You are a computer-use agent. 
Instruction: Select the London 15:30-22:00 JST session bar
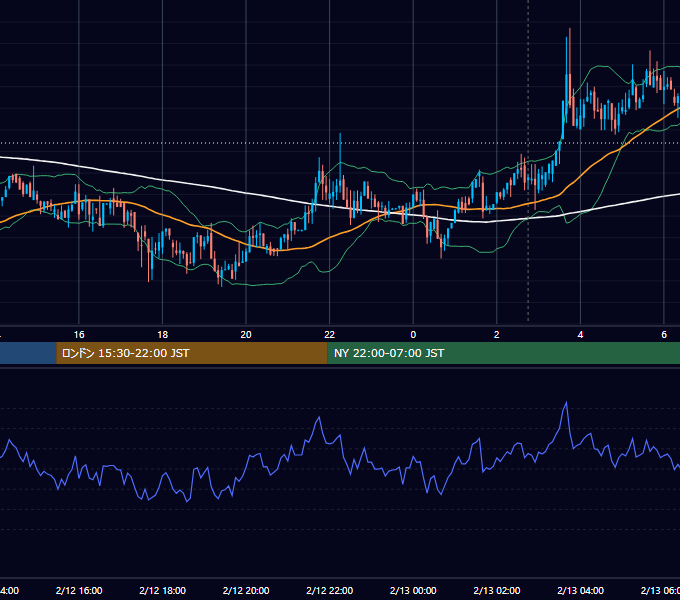[192, 353]
